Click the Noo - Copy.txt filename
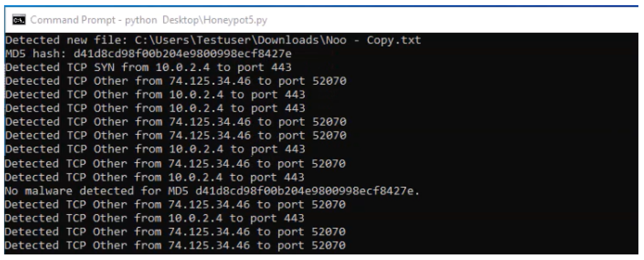The image size is (644, 260). tap(374, 40)
